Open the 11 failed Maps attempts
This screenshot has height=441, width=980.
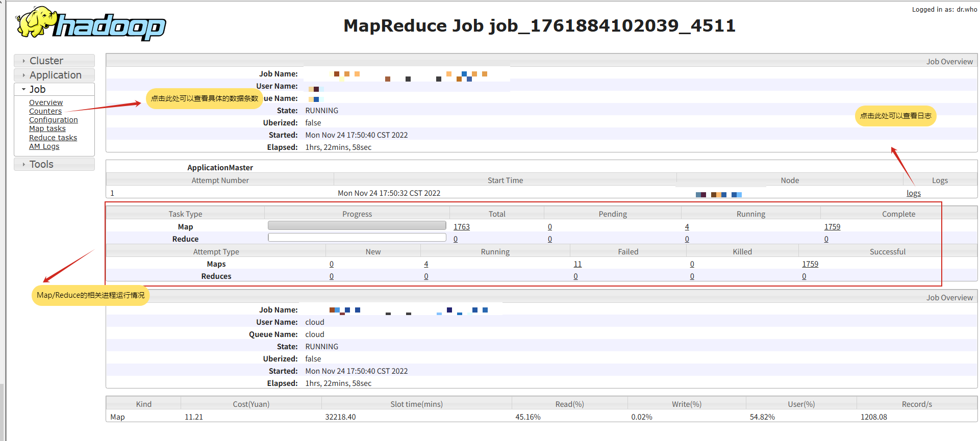click(577, 264)
